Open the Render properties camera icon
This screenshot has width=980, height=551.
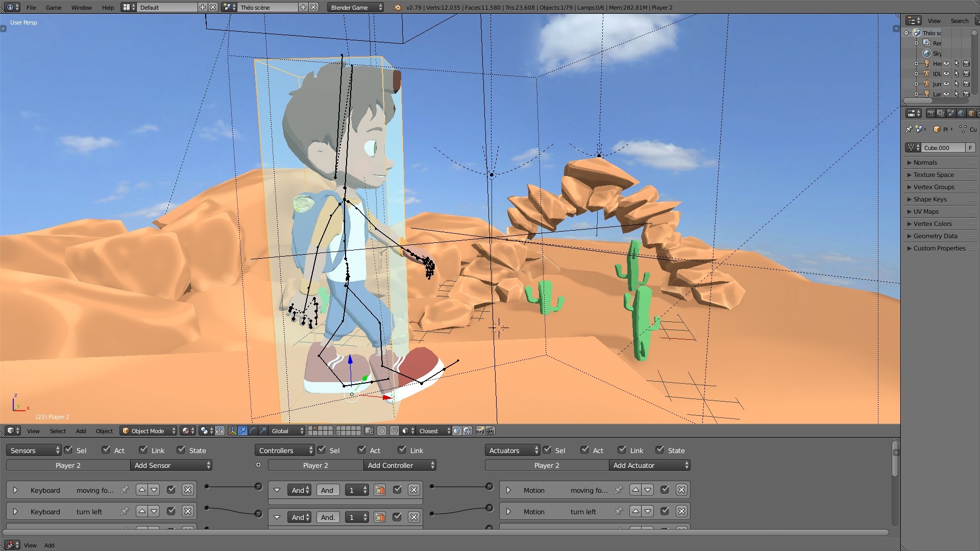click(x=930, y=113)
